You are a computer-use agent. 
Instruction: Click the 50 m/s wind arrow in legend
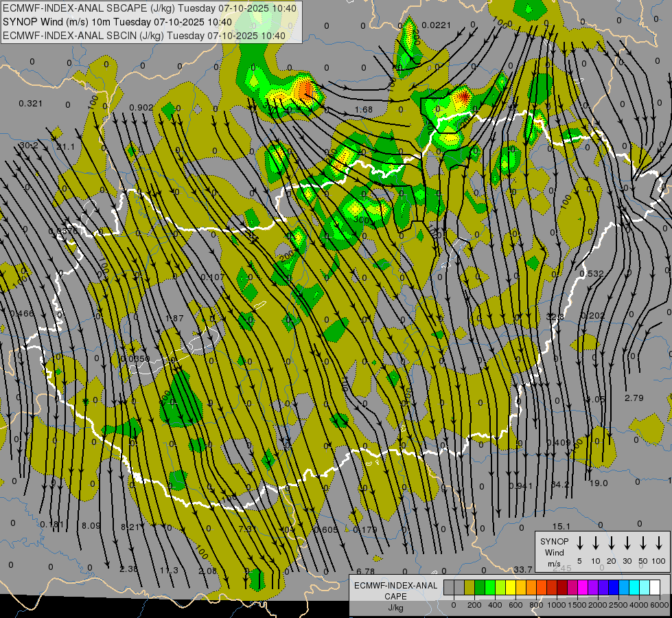643,543
